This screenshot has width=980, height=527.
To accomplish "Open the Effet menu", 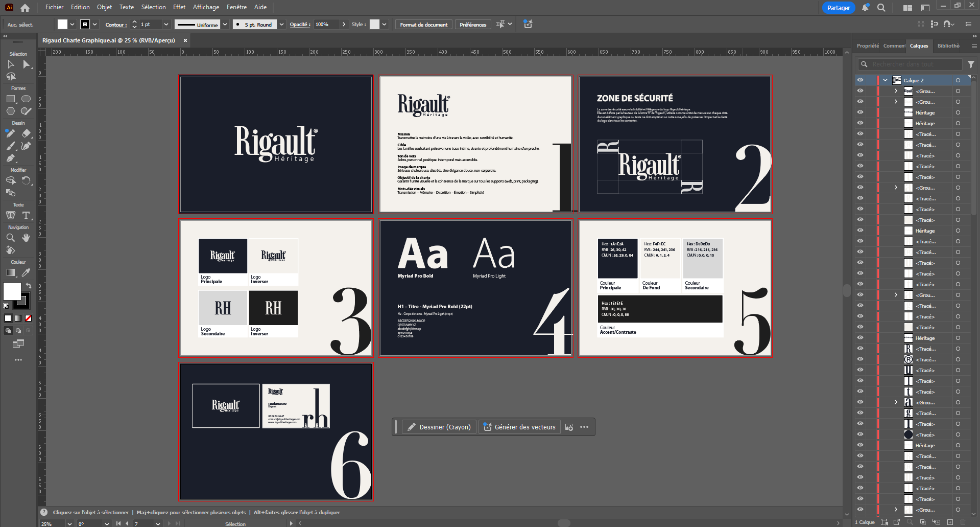I will pos(179,7).
